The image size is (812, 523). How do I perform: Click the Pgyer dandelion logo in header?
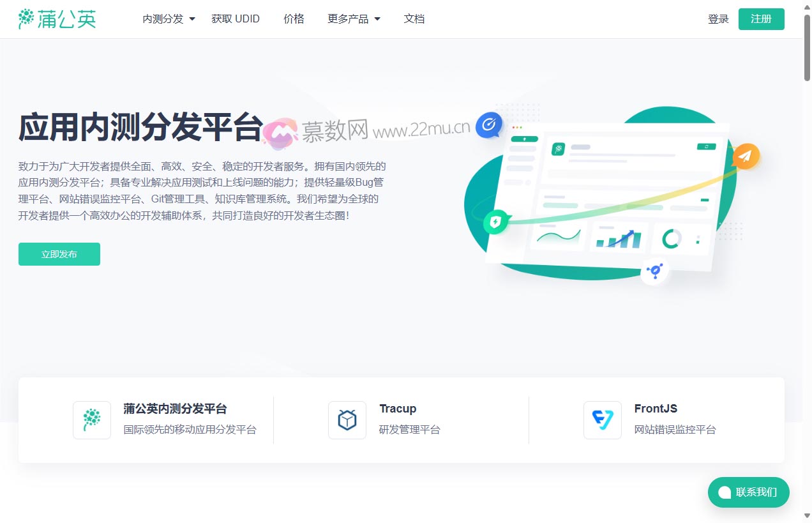57,19
